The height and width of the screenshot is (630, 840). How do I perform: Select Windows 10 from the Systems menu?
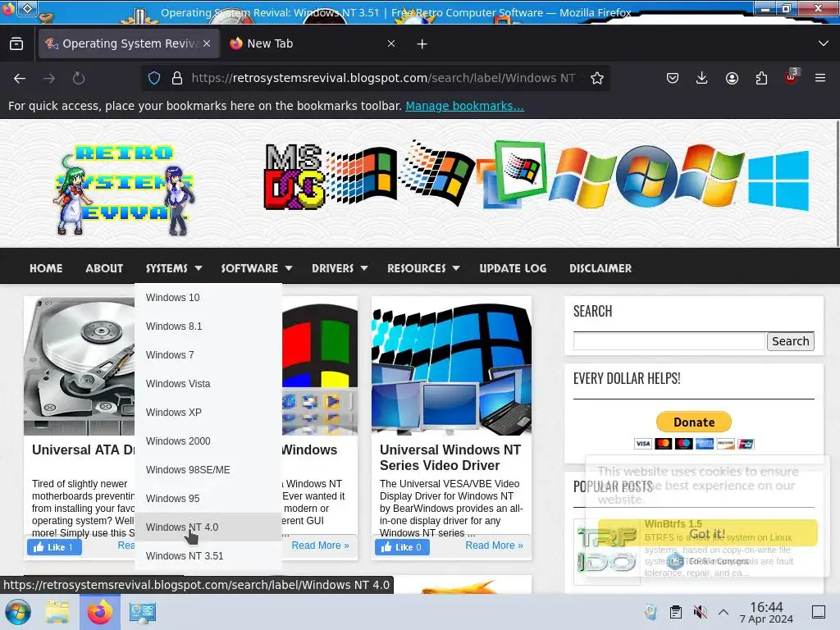pyautogui.click(x=208, y=298)
